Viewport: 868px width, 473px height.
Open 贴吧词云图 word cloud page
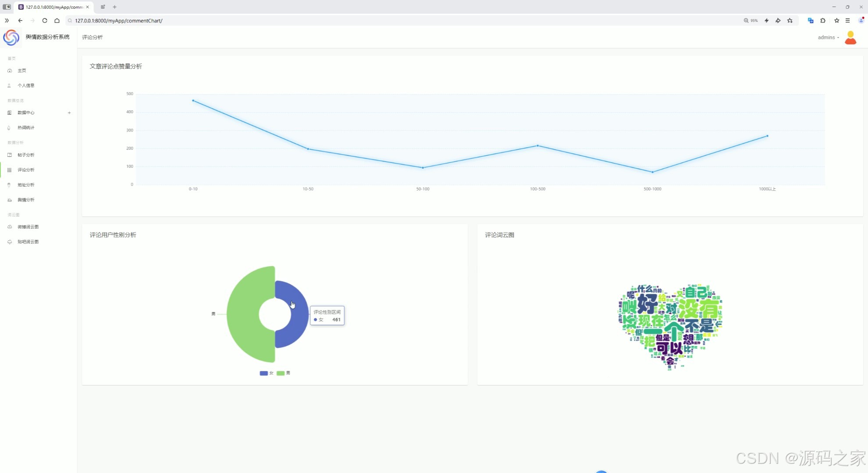click(x=28, y=242)
